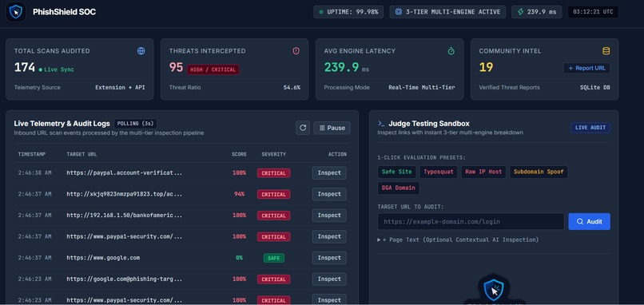Click the POLLING (3s) badge
644x305 pixels.
click(x=135, y=124)
